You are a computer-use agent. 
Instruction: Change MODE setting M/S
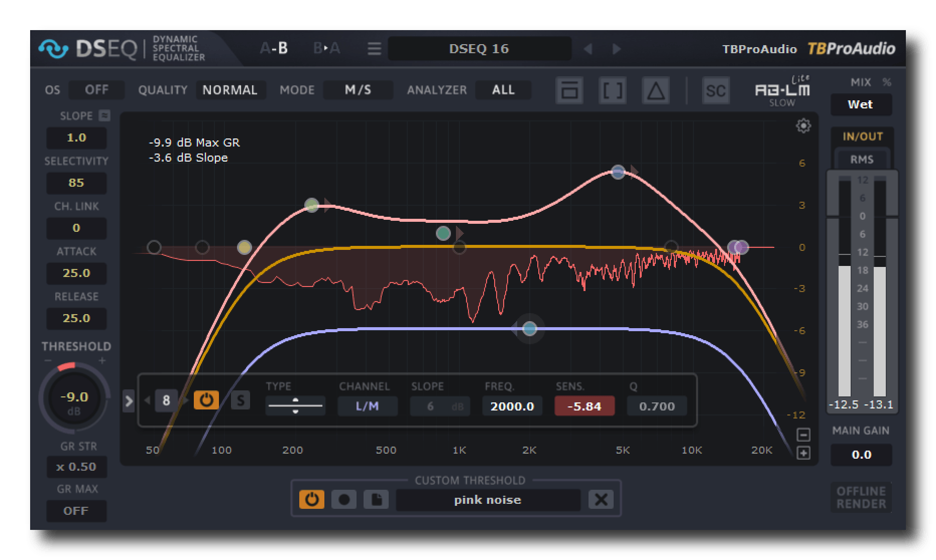(358, 90)
